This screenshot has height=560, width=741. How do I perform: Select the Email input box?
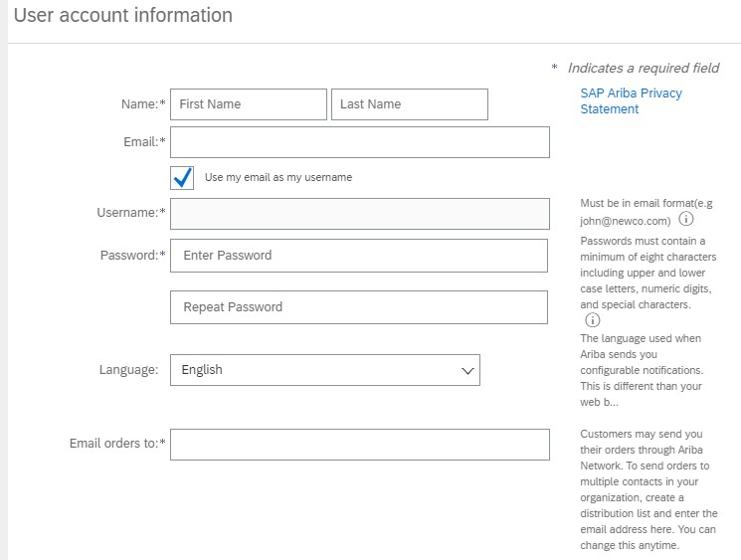(x=360, y=142)
